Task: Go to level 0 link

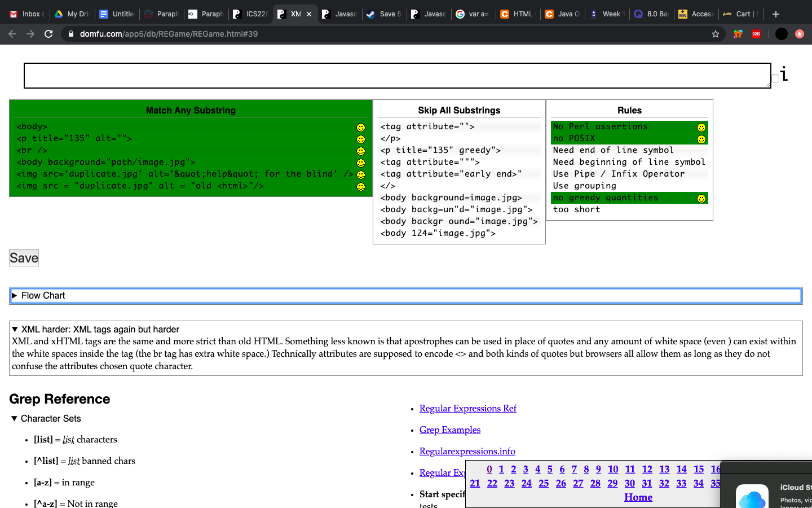Action: tap(489, 469)
